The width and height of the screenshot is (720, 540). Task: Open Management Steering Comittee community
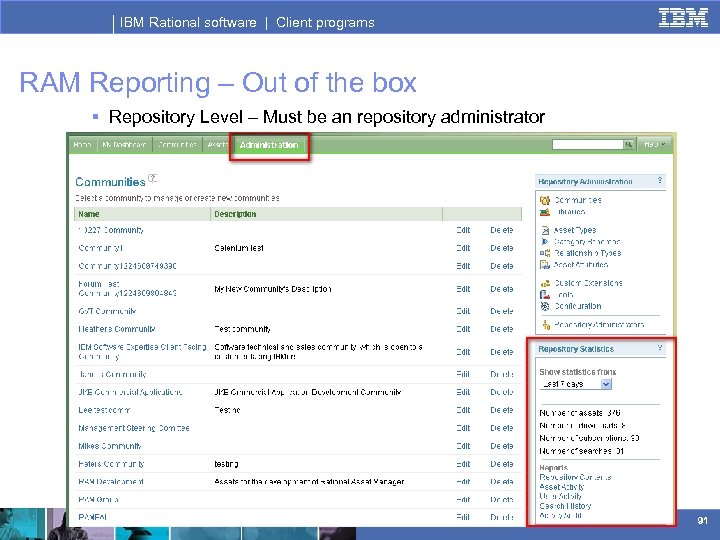(134, 428)
